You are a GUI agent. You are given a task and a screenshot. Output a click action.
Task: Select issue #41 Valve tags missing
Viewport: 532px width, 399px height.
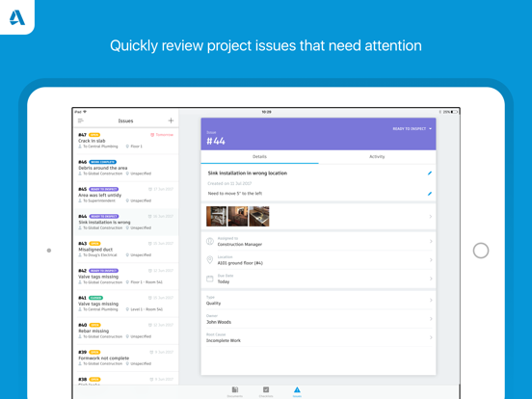click(126, 304)
